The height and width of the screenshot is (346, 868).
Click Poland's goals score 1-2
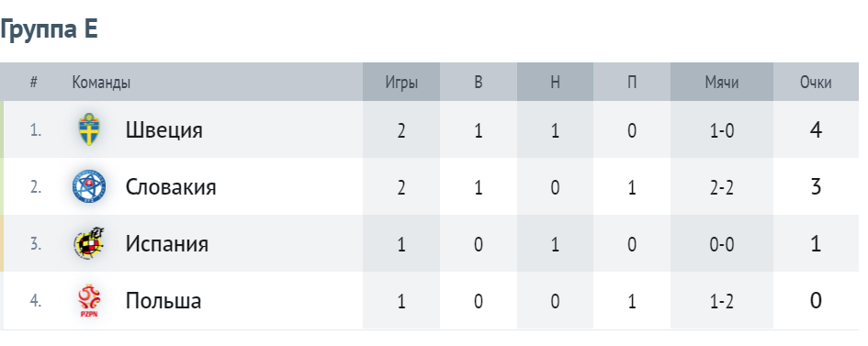722,301
